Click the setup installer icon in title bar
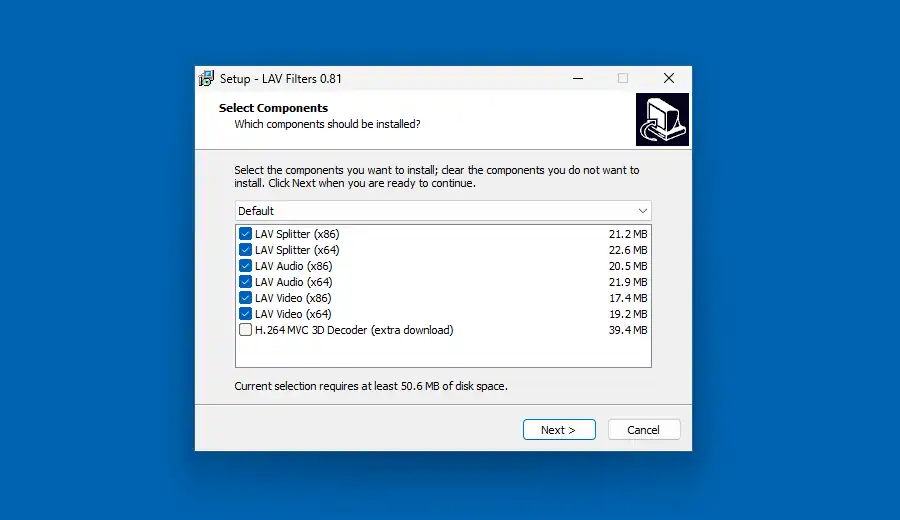900x520 pixels. [206, 79]
